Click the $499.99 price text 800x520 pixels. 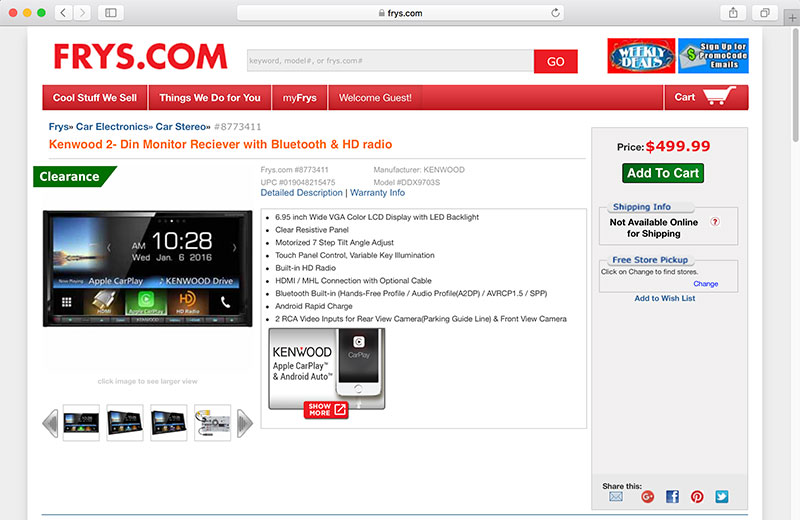click(678, 146)
